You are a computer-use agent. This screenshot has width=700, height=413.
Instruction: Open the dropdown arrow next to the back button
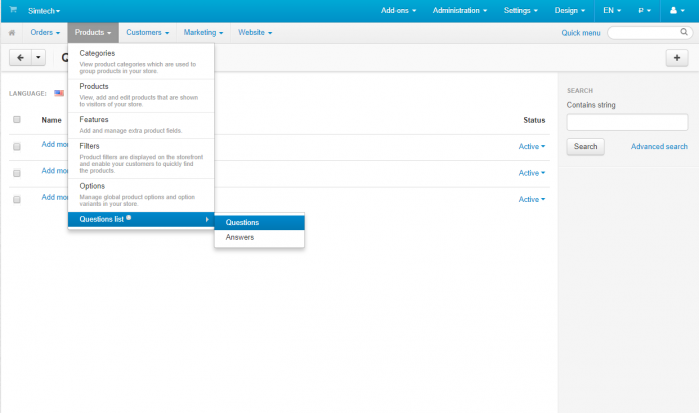[x=38, y=58]
